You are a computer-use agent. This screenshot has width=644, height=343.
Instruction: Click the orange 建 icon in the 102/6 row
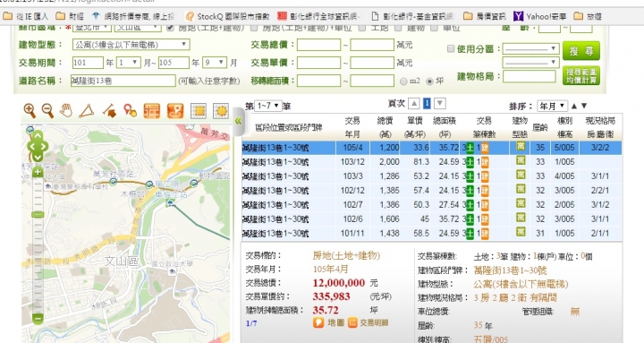click(485, 219)
